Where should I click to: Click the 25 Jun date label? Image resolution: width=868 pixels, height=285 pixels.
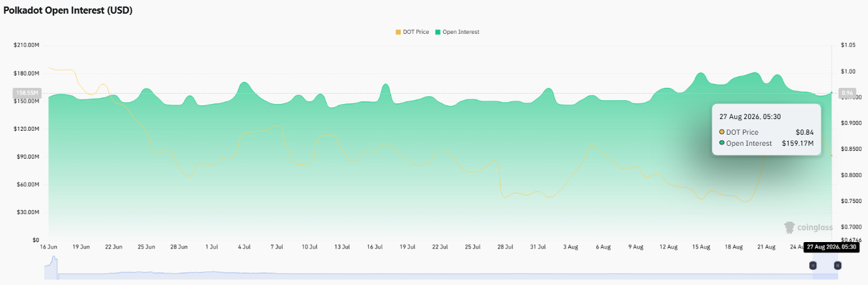coord(146,247)
